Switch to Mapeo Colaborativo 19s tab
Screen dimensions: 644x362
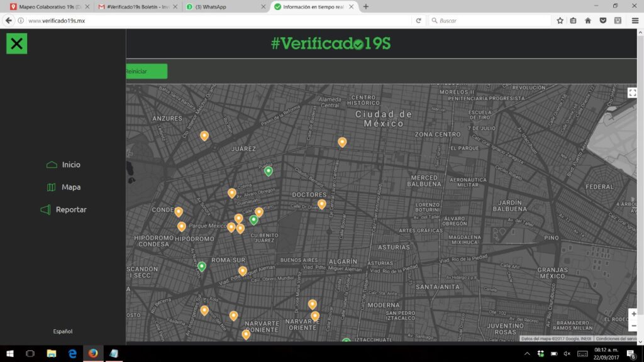point(47,7)
